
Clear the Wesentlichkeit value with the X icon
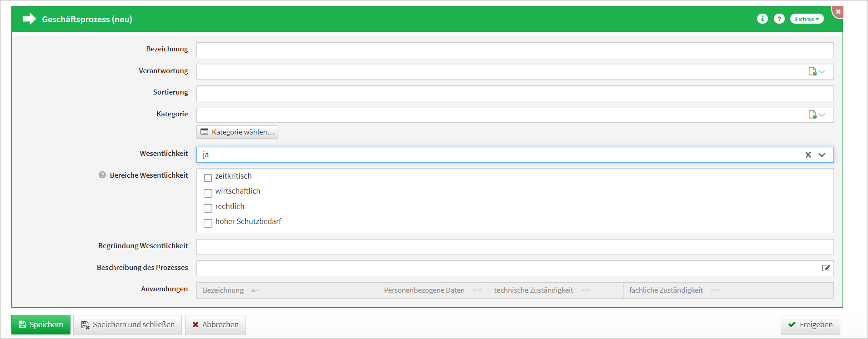pyautogui.click(x=808, y=155)
